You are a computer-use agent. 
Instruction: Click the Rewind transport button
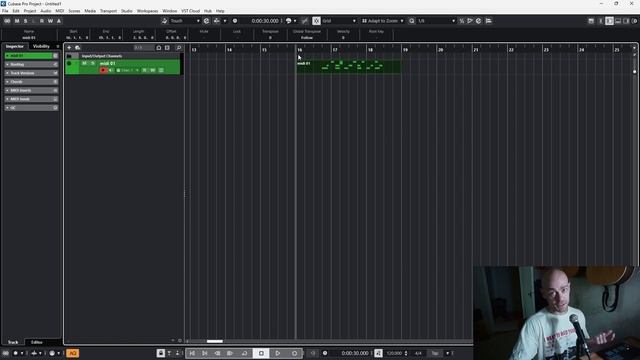(218, 353)
